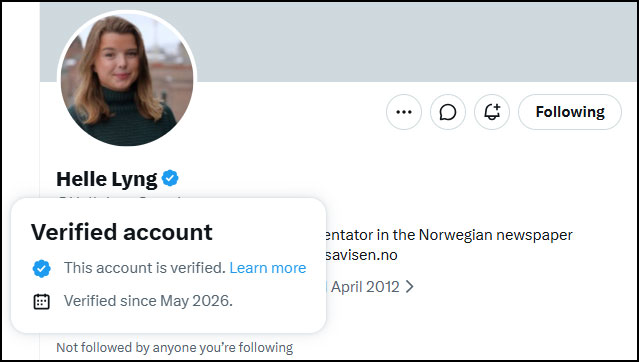639x362 pixels.
Task: Expand the chevron next to April 2012
Action: (410, 287)
